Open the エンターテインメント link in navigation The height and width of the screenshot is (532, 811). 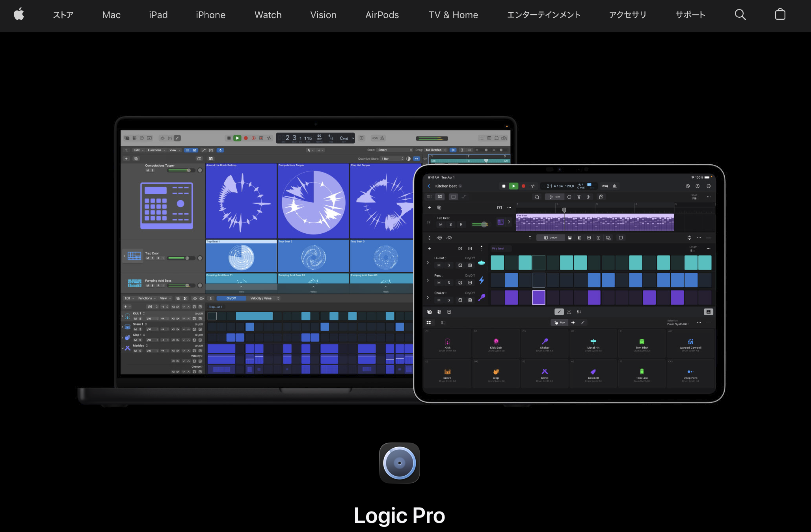click(x=544, y=15)
